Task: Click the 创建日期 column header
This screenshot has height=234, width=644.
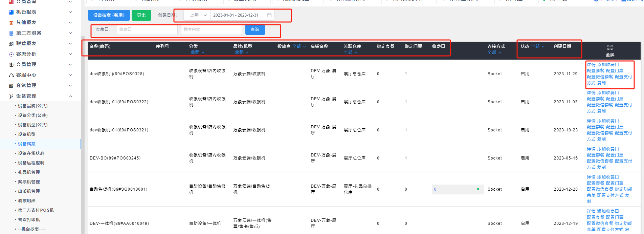Action: coord(562,46)
